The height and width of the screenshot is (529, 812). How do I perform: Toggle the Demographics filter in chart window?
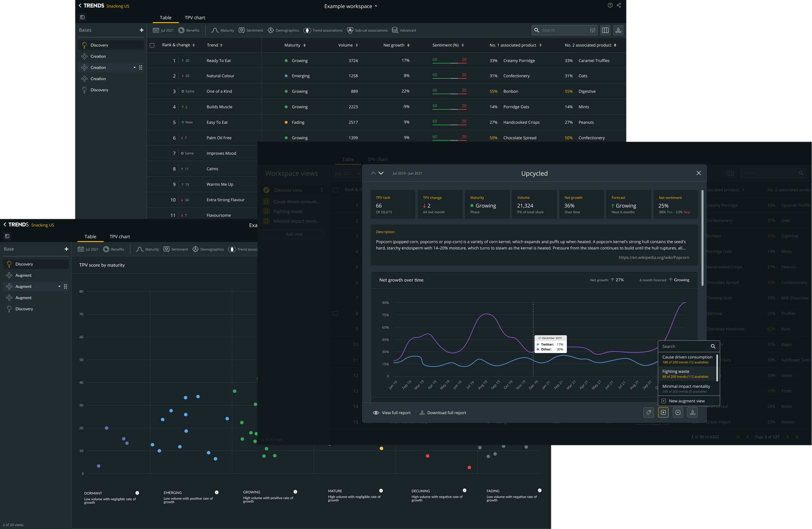coord(208,249)
